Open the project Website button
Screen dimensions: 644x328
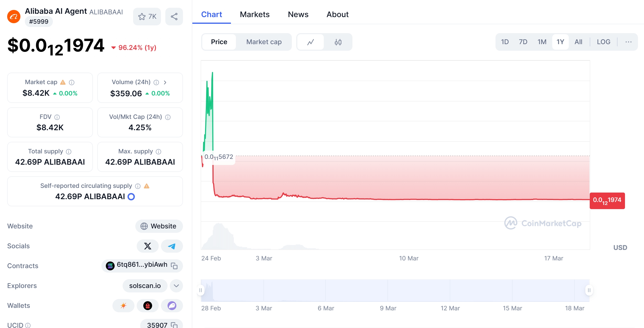click(159, 226)
